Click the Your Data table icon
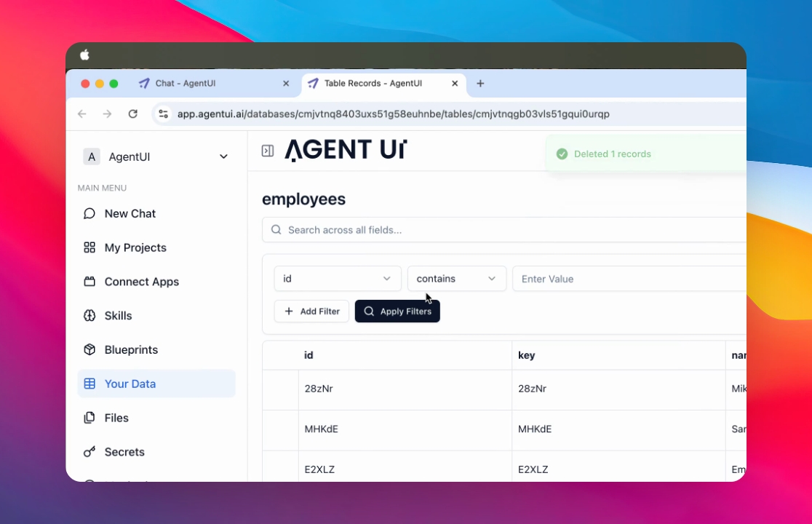This screenshot has height=524, width=812. (x=89, y=384)
